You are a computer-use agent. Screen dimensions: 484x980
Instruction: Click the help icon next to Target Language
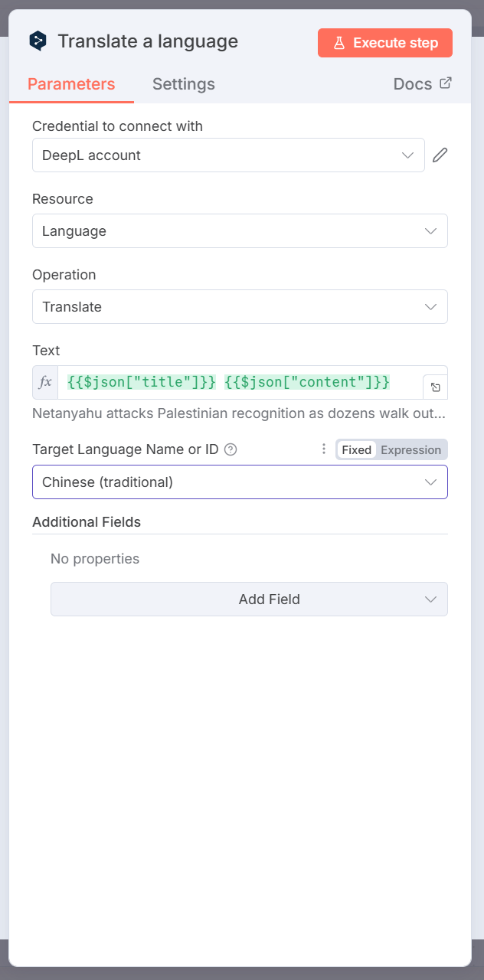[x=231, y=449]
